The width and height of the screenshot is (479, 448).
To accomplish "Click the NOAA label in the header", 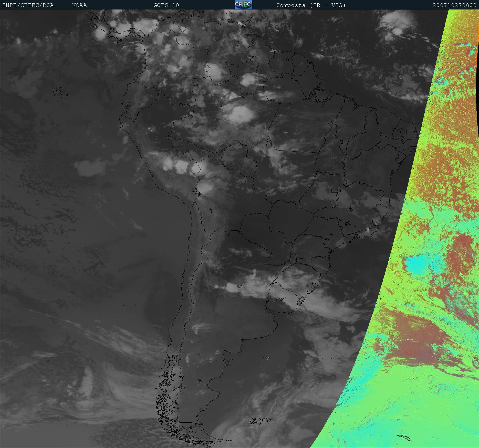I will tap(79, 5).
